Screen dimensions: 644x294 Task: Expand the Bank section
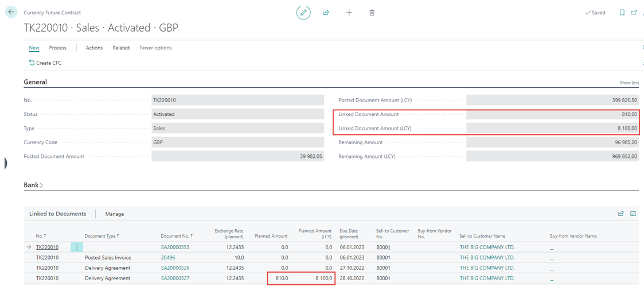click(33, 185)
